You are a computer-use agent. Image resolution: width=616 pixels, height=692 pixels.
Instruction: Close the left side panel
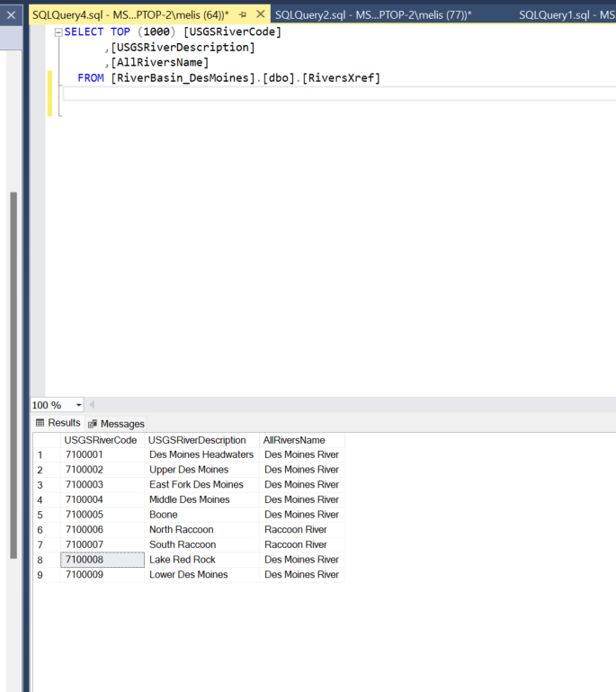pos(11,15)
